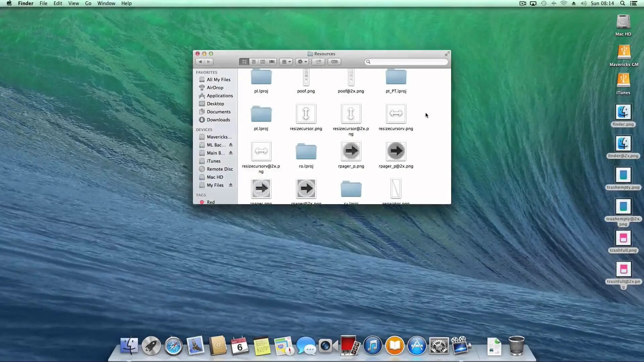Open Safari from the Dock
Screen dimensions: 644x362
click(173, 346)
